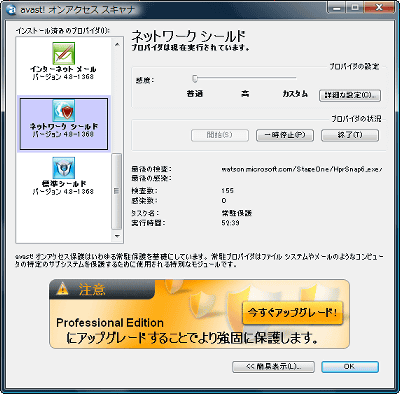Viewport: 400px width, 394px height.
Task: Click the sensitivity slider handle
Action: tap(195, 78)
